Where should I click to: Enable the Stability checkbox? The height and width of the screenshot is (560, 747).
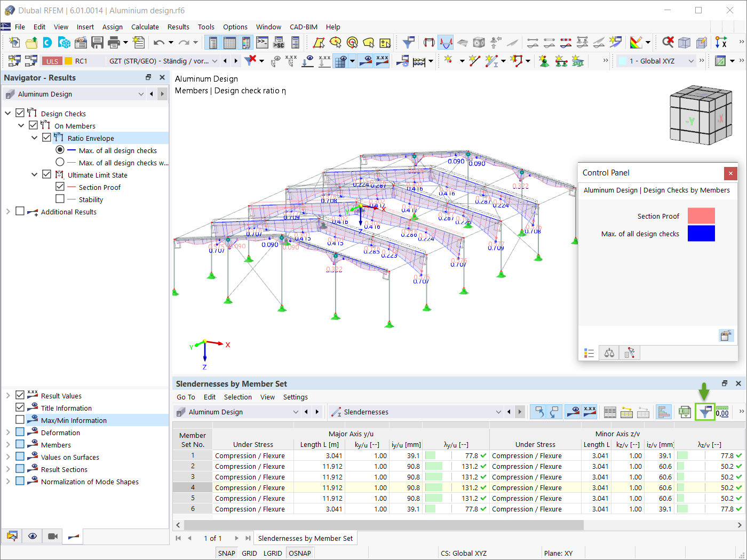coord(60,199)
